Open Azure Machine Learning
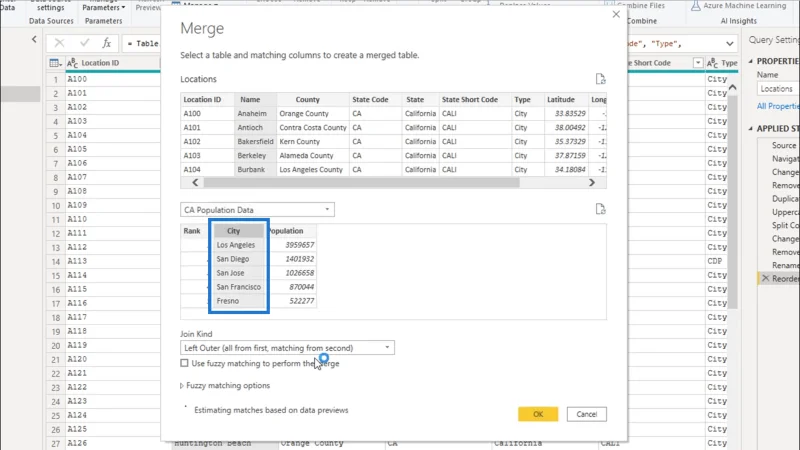The height and width of the screenshot is (450, 800). (x=739, y=6)
